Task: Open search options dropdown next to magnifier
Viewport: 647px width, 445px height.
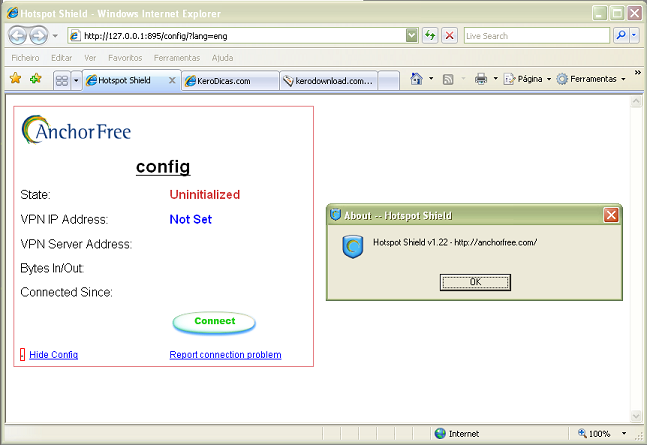Action: click(634, 36)
